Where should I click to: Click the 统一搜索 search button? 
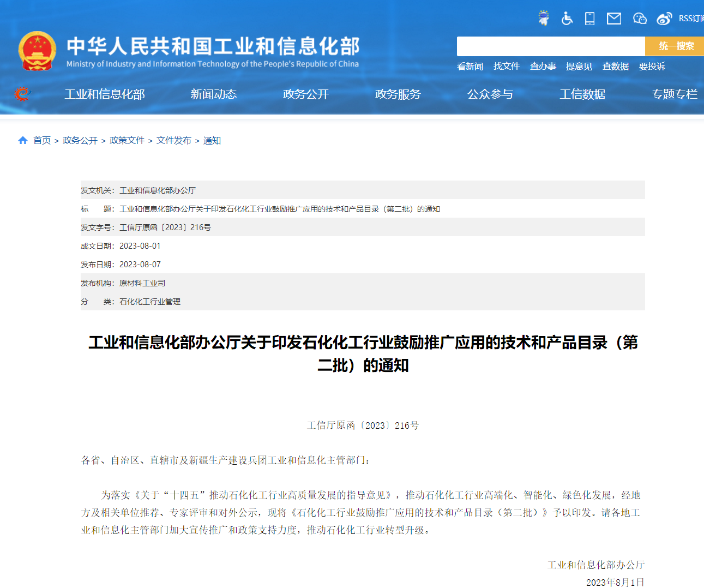click(x=675, y=46)
